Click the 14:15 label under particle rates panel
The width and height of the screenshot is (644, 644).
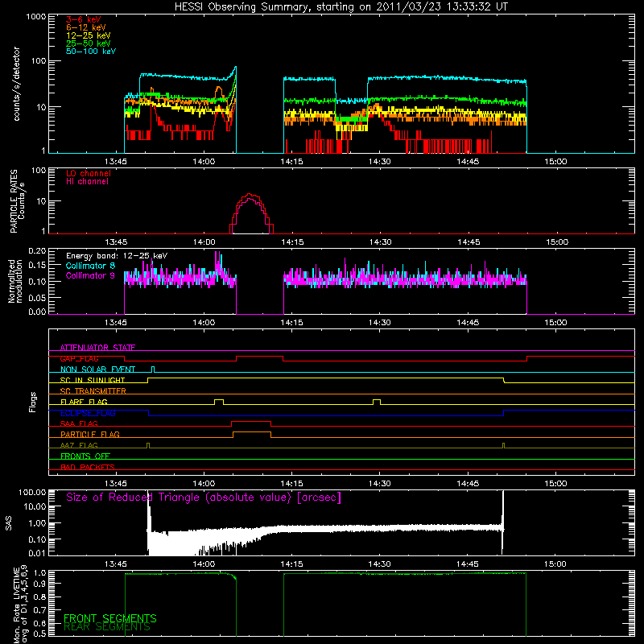pyautogui.click(x=292, y=242)
